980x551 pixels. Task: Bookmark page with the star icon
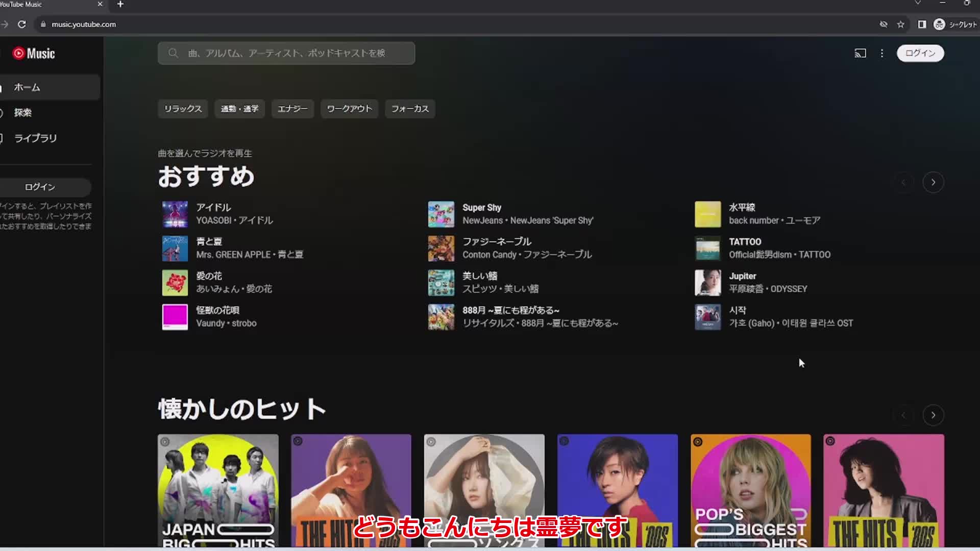[901, 24]
